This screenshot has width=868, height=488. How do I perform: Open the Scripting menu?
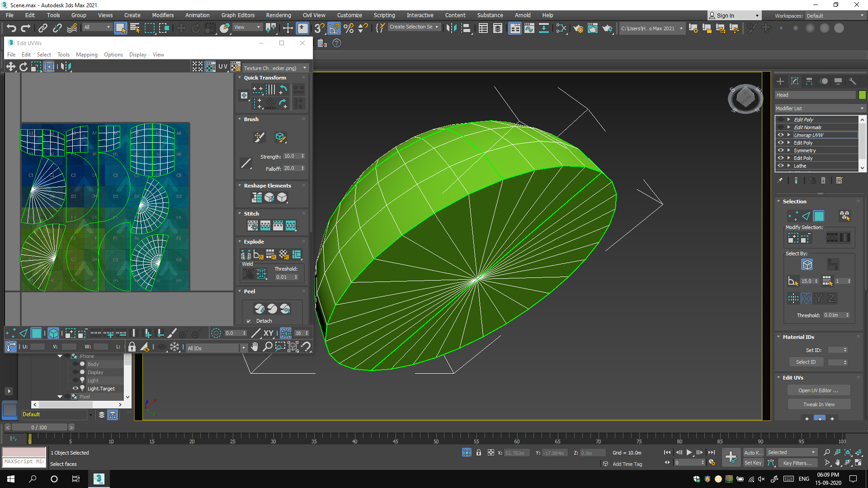pos(384,15)
